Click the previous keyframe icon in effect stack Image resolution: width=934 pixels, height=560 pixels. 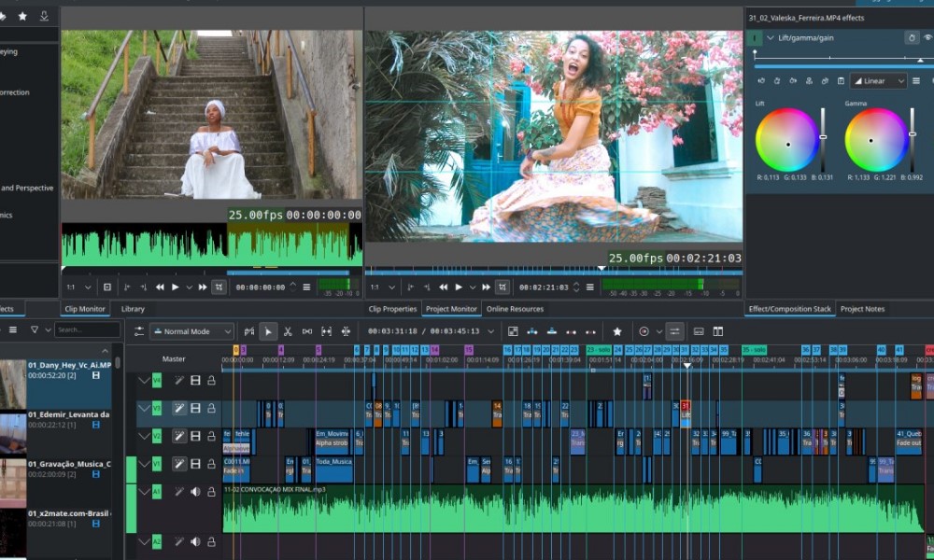pos(761,81)
